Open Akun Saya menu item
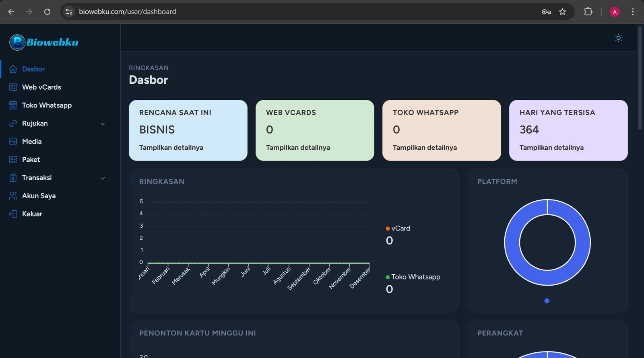Viewport: 644px width, 358px height. click(x=39, y=196)
